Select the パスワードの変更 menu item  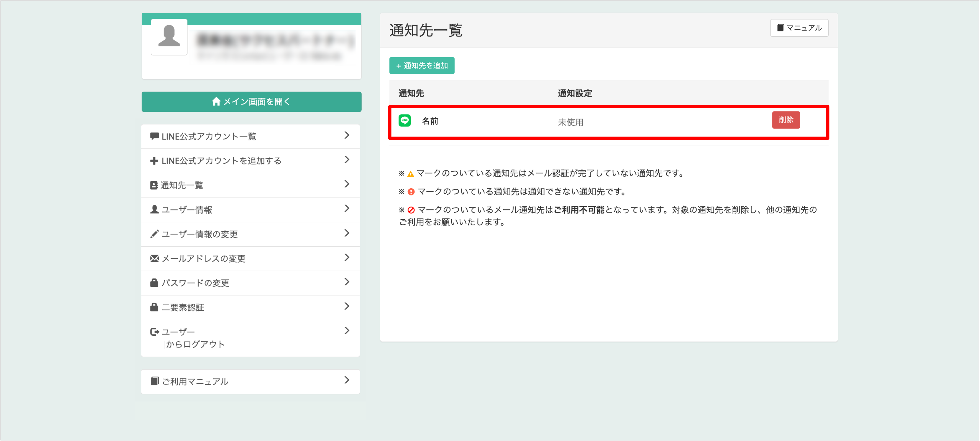(196, 283)
